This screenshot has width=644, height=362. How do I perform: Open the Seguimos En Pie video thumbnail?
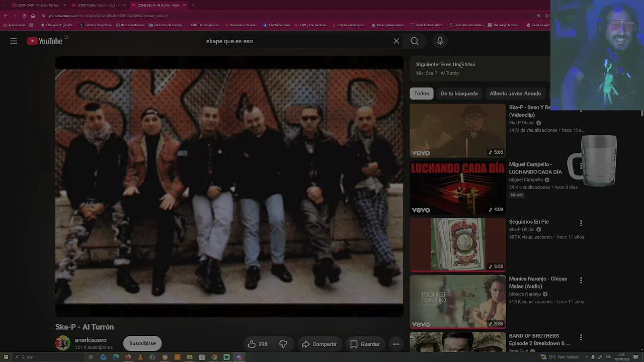tap(458, 245)
